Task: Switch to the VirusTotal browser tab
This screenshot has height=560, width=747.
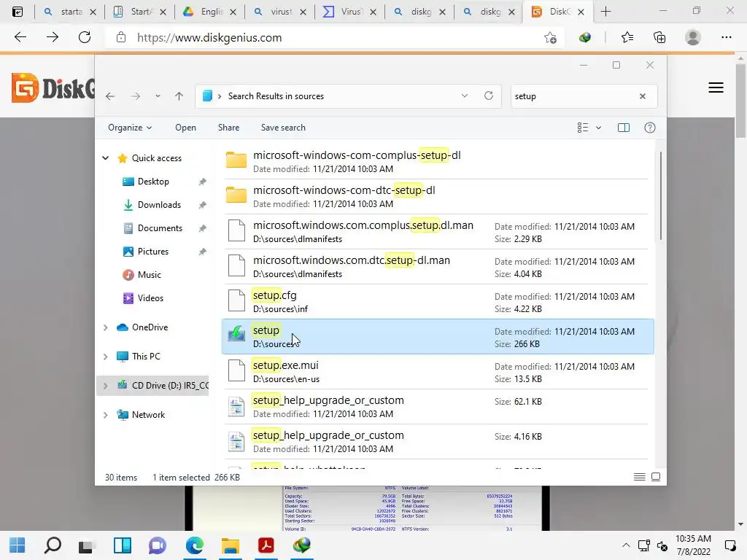Action: point(350,12)
